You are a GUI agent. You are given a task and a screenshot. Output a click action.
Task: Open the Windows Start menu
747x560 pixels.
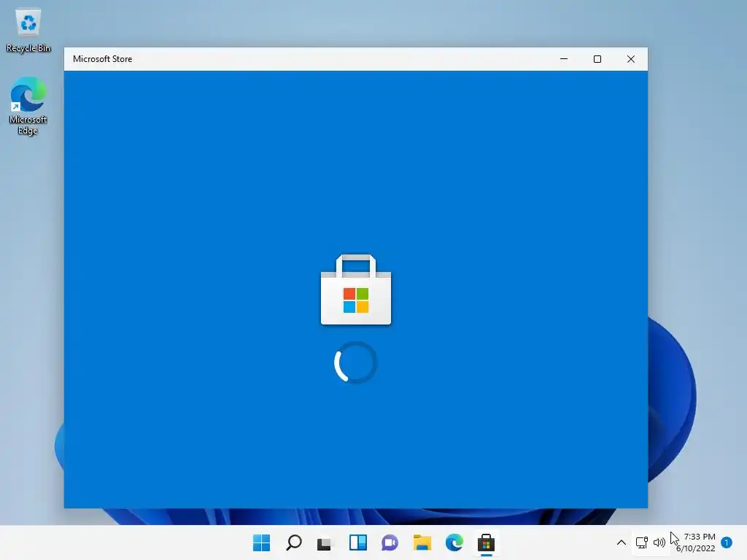[x=262, y=542]
